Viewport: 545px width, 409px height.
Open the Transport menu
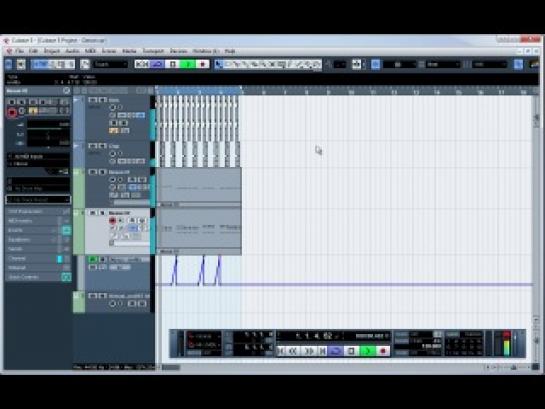[153, 51]
